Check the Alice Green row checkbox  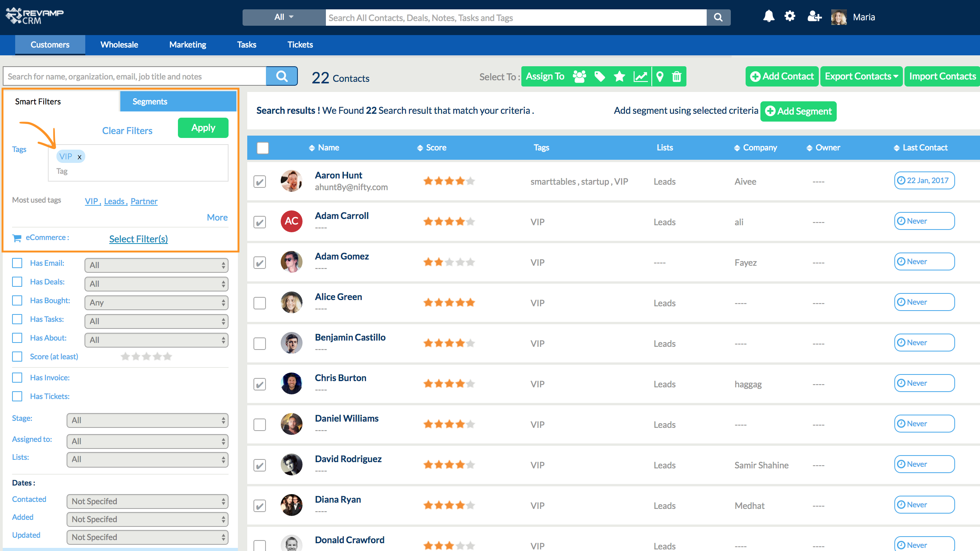[260, 303]
